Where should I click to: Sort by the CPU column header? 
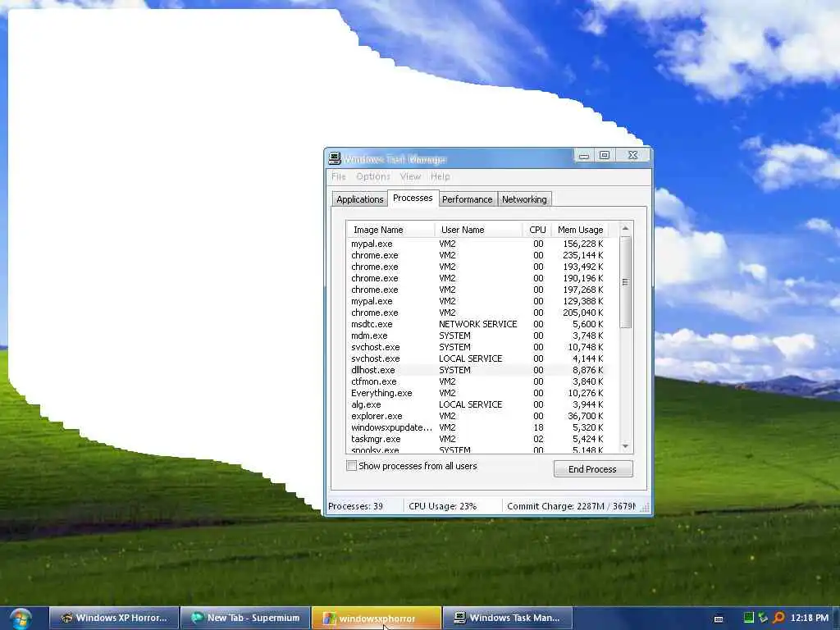[x=536, y=230]
